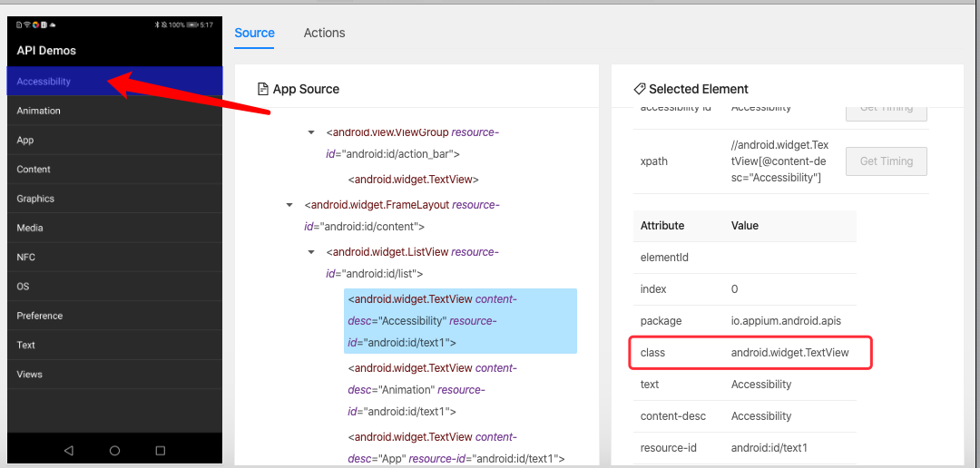
Task: Click the API Demos title bar
Action: 115,50
